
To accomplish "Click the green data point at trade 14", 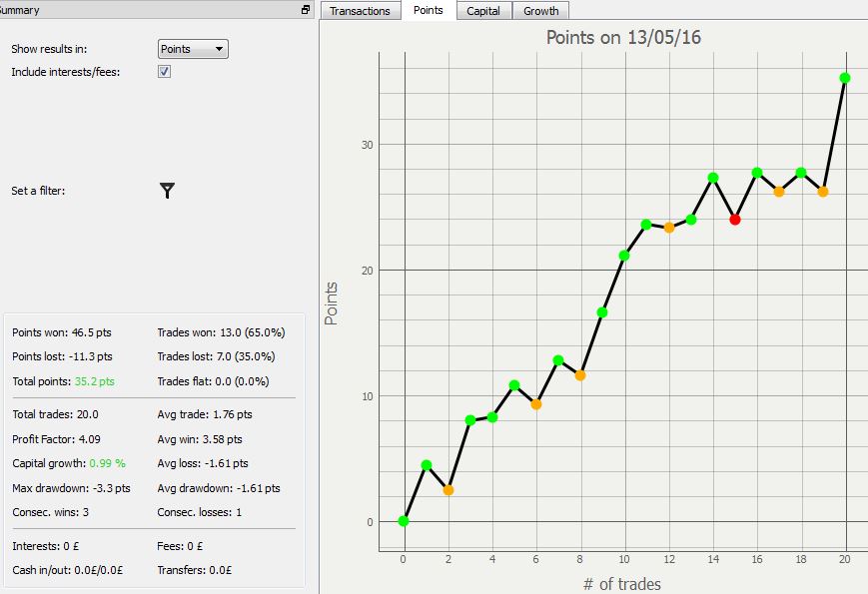I will (713, 178).
